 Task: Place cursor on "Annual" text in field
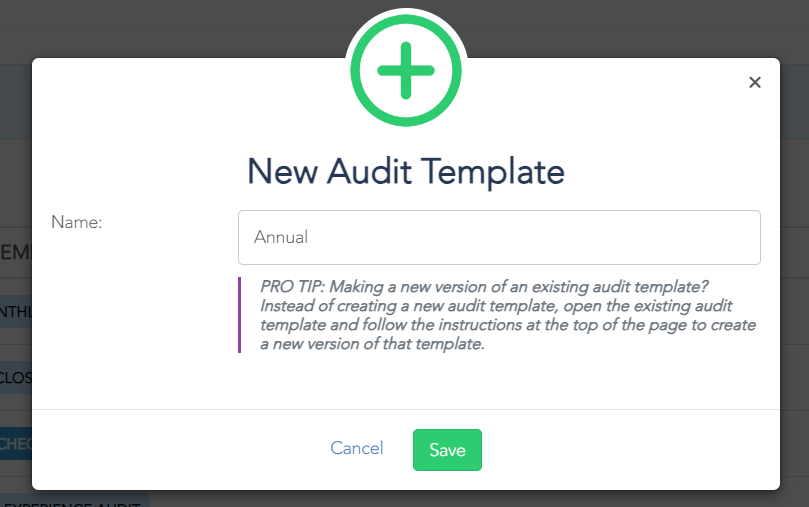point(281,237)
